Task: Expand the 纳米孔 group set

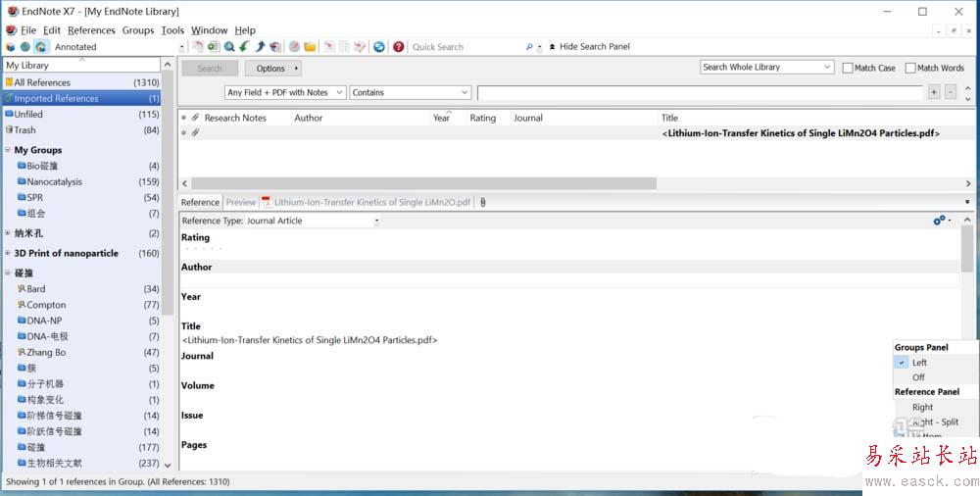Action: click(x=8, y=232)
